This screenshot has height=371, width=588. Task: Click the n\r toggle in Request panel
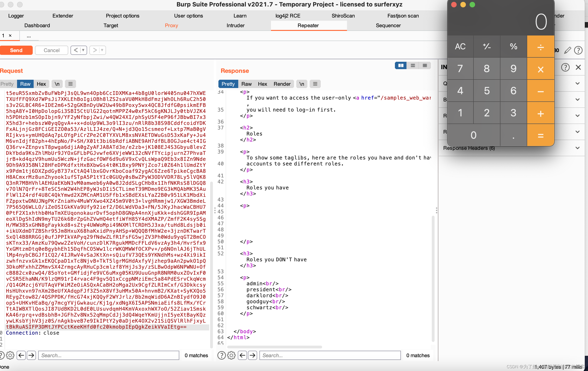point(57,83)
